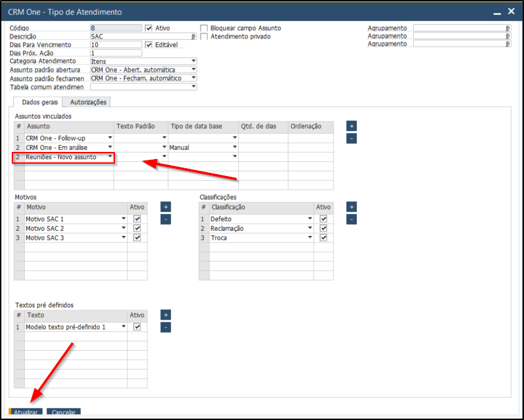Add a new row to Motivos table
Image resolution: width=524 pixels, height=420 pixels.
[x=166, y=207]
